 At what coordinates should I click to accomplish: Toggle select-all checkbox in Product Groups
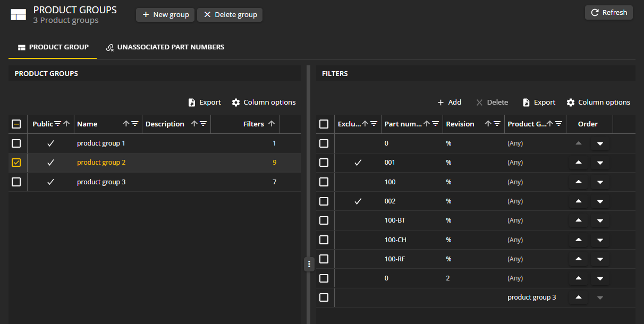point(16,124)
